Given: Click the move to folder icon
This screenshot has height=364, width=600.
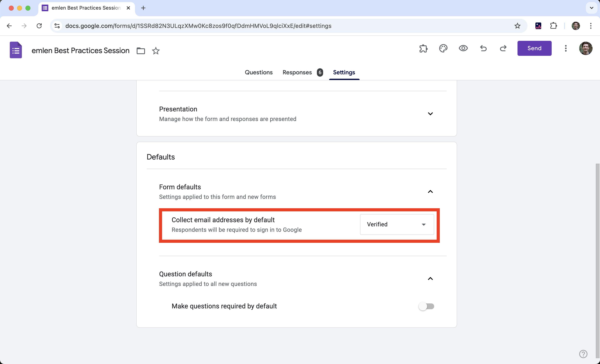Looking at the screenshot, I should click(x=141, y=51).
